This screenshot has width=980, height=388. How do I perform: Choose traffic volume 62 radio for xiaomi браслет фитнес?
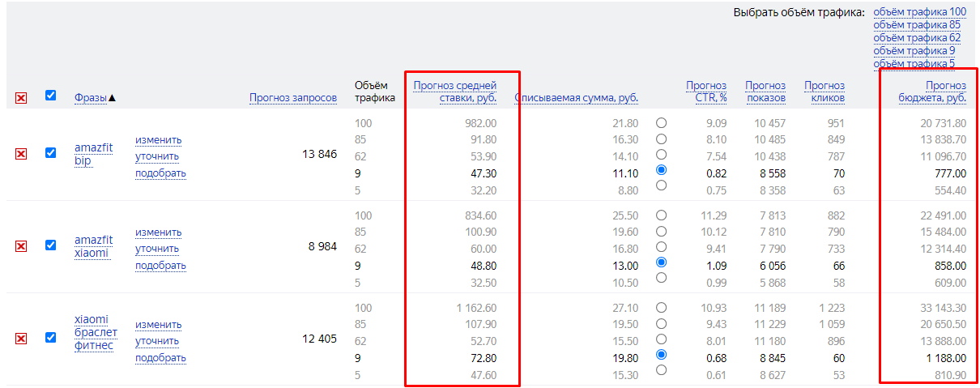(x=662, y=339)
